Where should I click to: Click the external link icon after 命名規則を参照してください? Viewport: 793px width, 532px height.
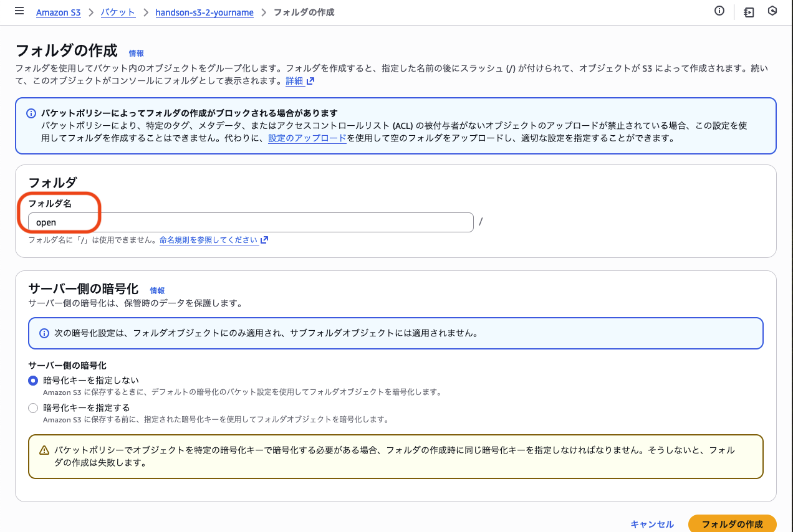[x=264, y=239]
